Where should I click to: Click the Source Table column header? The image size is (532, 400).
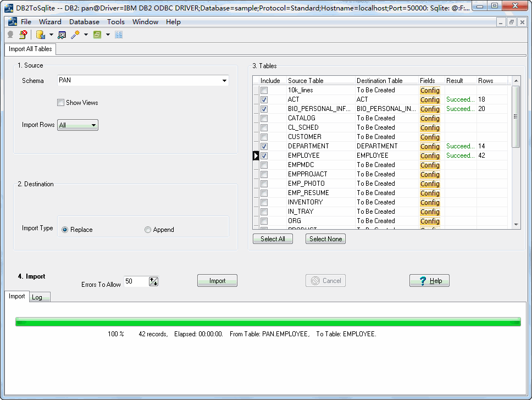tap(320, 81)
